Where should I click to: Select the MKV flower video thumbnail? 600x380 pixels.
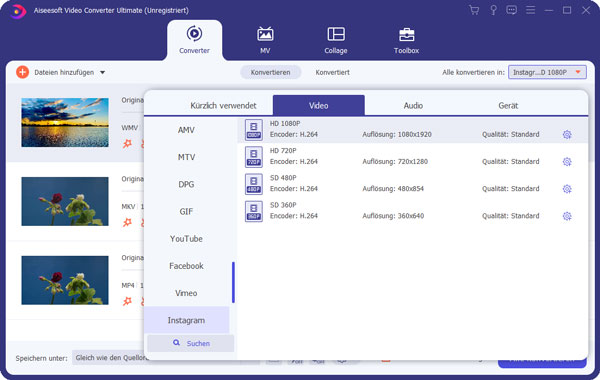pyautogui.click(x=65, y=201)
